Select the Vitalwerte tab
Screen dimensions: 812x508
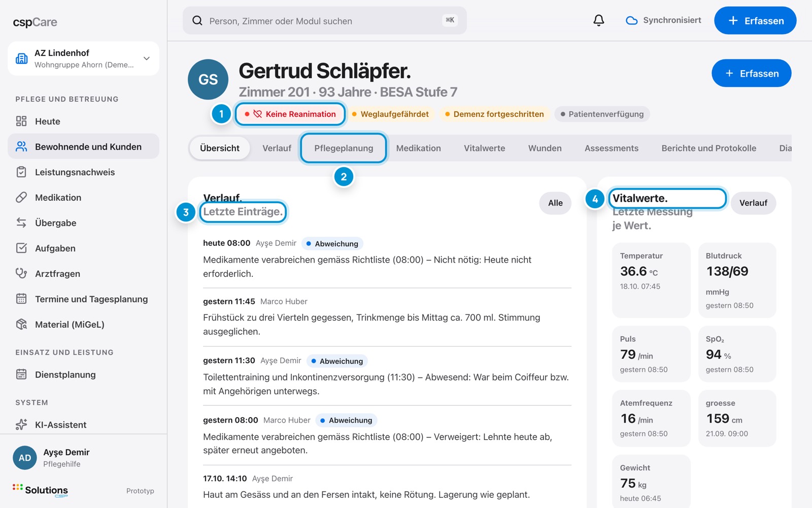484,148
